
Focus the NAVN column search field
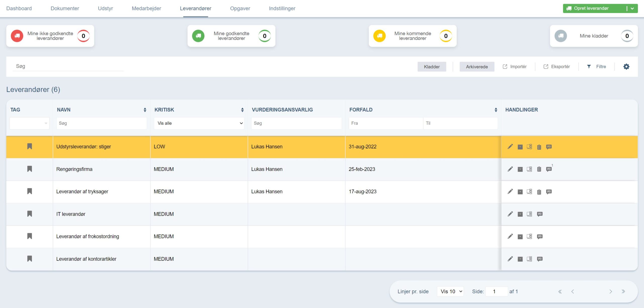(102, 123)
